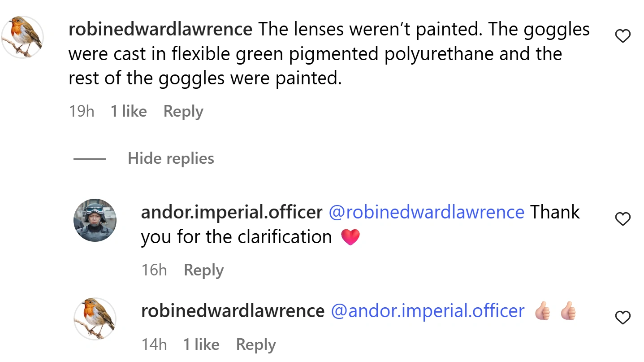Click the 14h timestamp

(x=154, y=345)
